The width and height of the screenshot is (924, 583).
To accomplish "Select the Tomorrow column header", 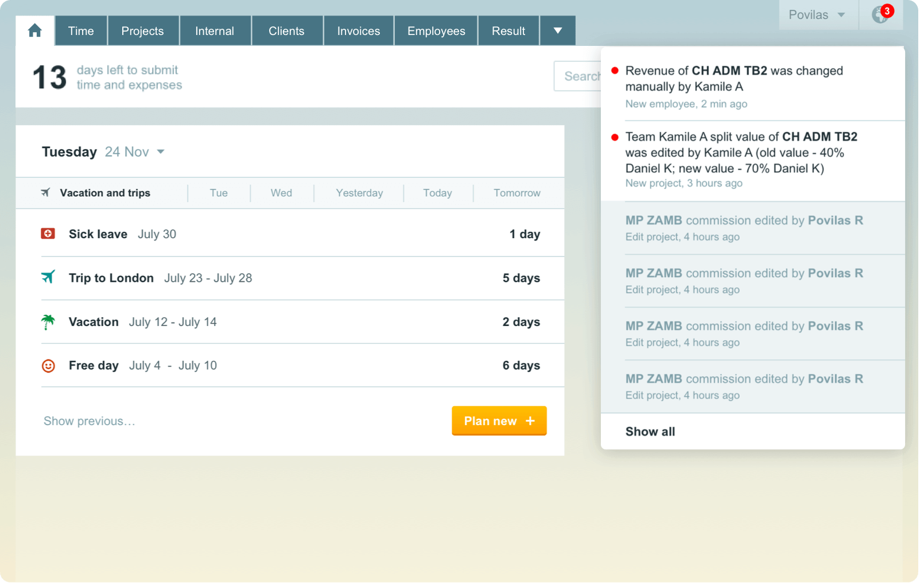I will tap(517, 193).
